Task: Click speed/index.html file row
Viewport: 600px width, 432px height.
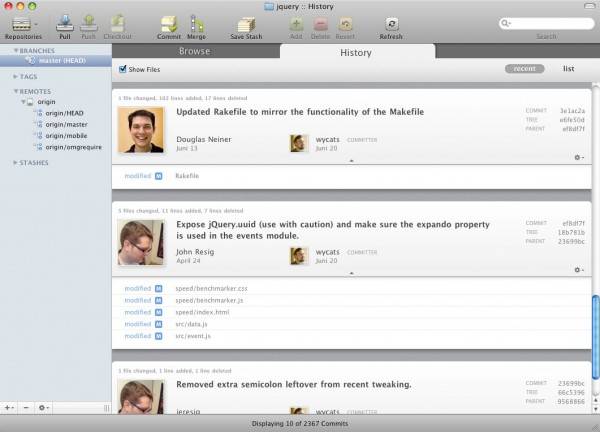Action: tap(352, 312)
